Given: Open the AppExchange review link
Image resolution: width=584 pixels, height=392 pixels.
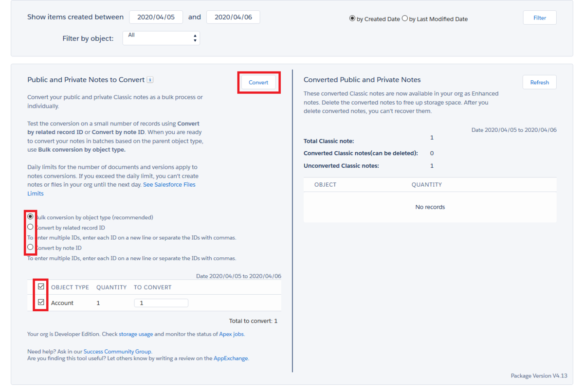Looking at the screenshot, I should pos(231,358).
